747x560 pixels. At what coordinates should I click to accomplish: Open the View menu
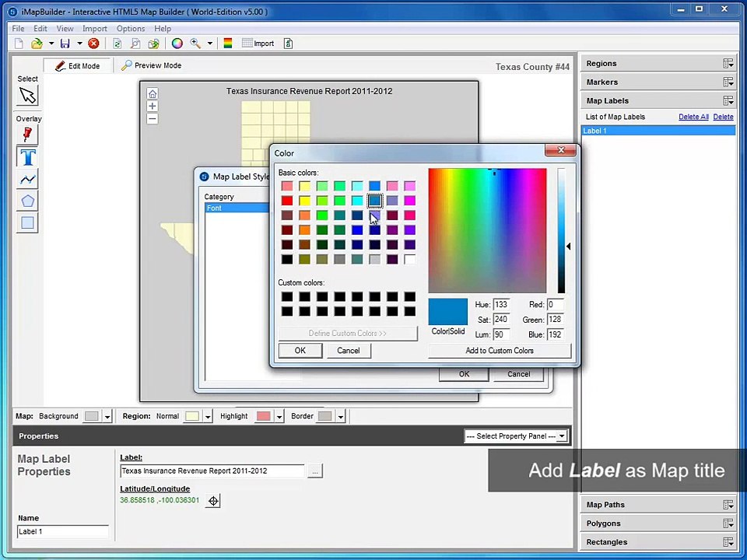coord(65,29)
